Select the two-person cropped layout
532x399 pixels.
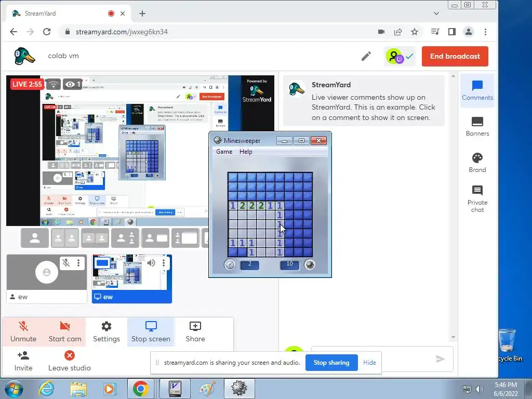[x=65, y=238]
